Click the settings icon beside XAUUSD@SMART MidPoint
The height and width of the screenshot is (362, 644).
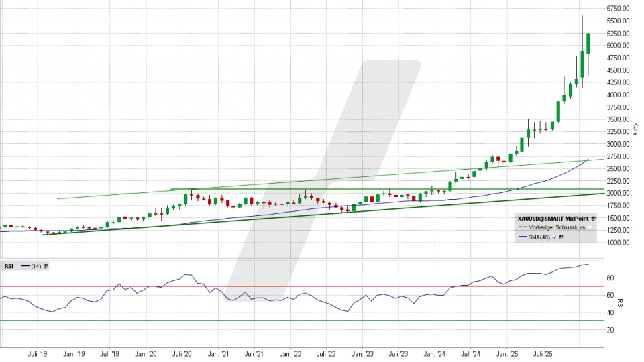[x=593, y=219]
